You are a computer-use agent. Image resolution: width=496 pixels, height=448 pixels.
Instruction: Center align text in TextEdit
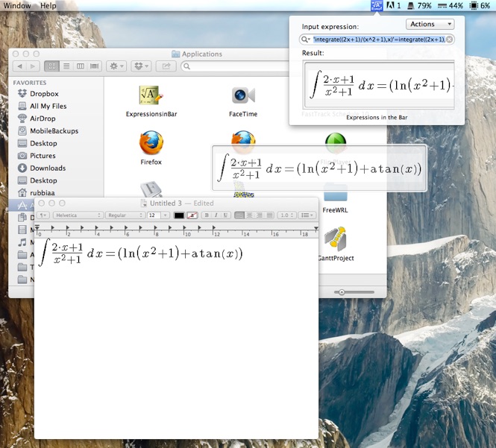coord(249,215)
